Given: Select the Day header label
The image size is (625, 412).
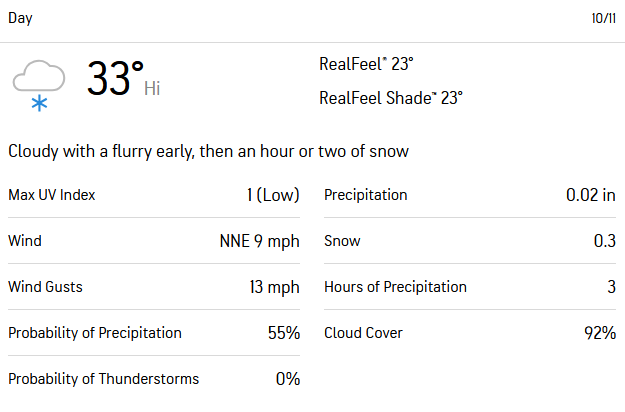Looking at the screenshot, I should pos(20,18).
